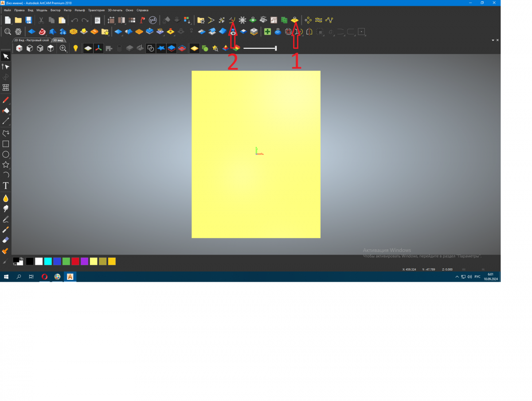Pick the purple color swatch
Screen dimensions: 532x401
84,261
